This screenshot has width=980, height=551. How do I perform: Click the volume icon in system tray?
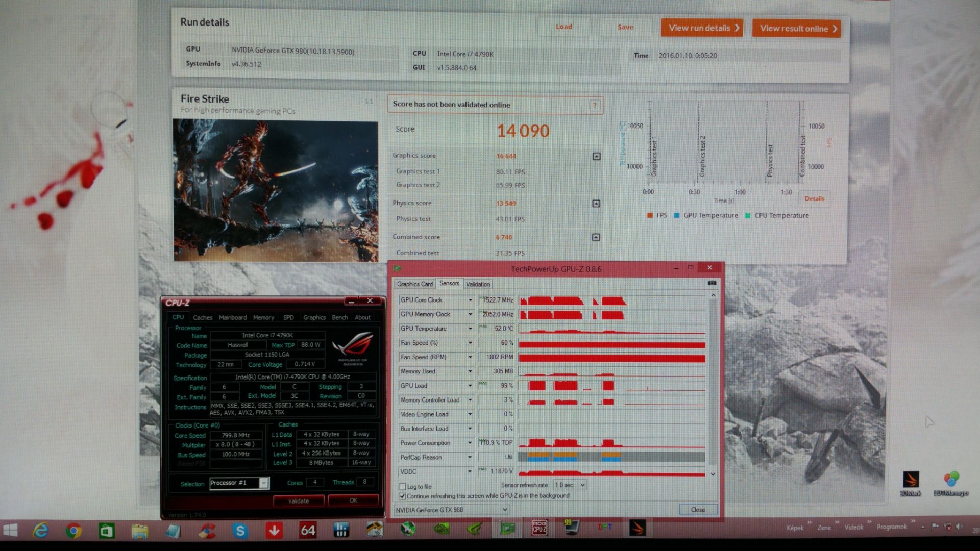pyautogui.click(x=960, y=527)
